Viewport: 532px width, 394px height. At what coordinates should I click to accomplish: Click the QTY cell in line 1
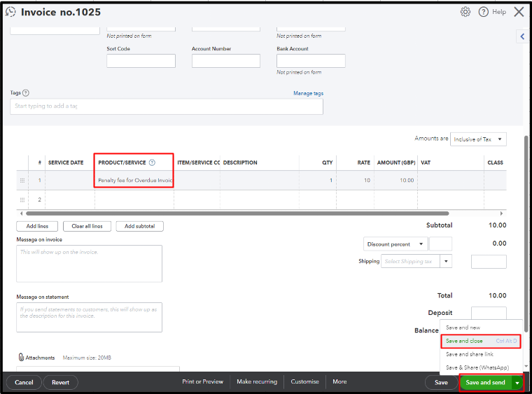[x=318, y=181]
